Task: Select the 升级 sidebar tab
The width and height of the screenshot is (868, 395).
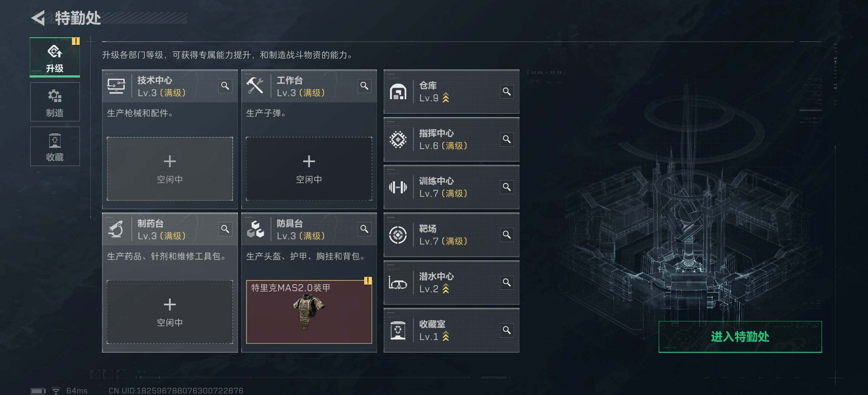Action: [x=55, y=57]
